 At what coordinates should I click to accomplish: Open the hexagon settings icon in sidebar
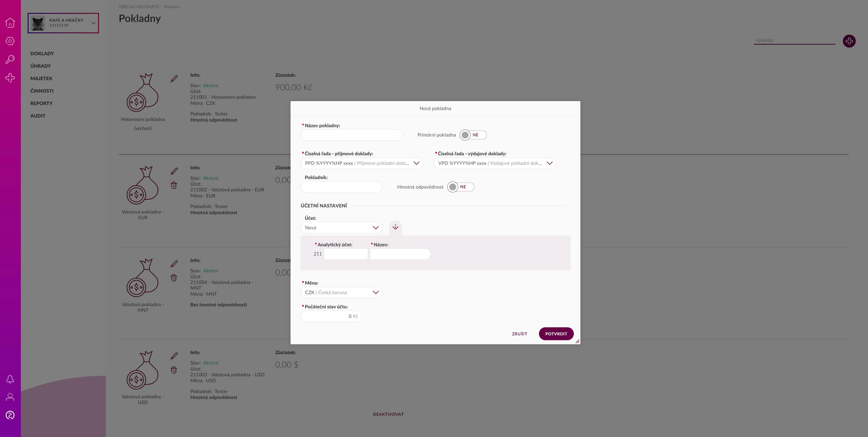[10, 41]
